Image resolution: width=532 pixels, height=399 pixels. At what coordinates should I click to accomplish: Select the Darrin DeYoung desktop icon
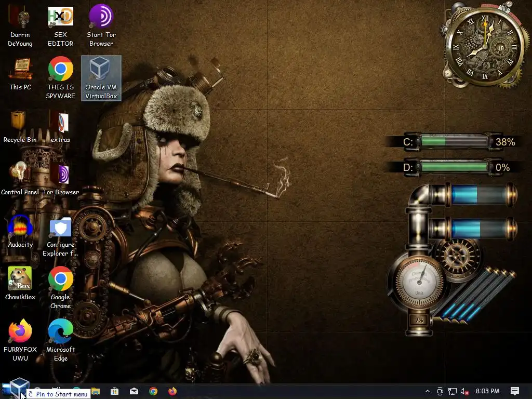coord(20,26)
